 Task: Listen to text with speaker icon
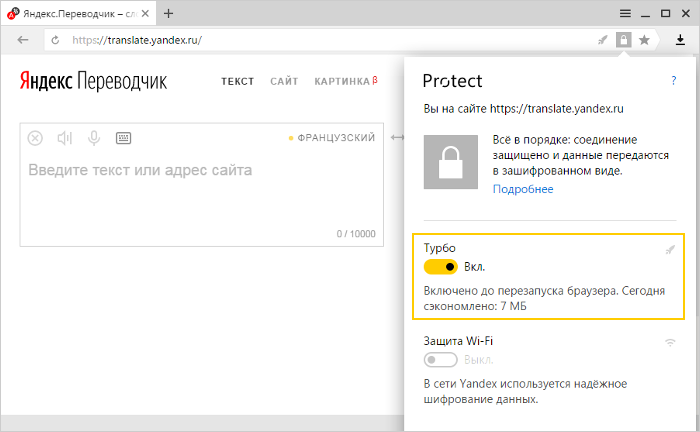point(65,138)
